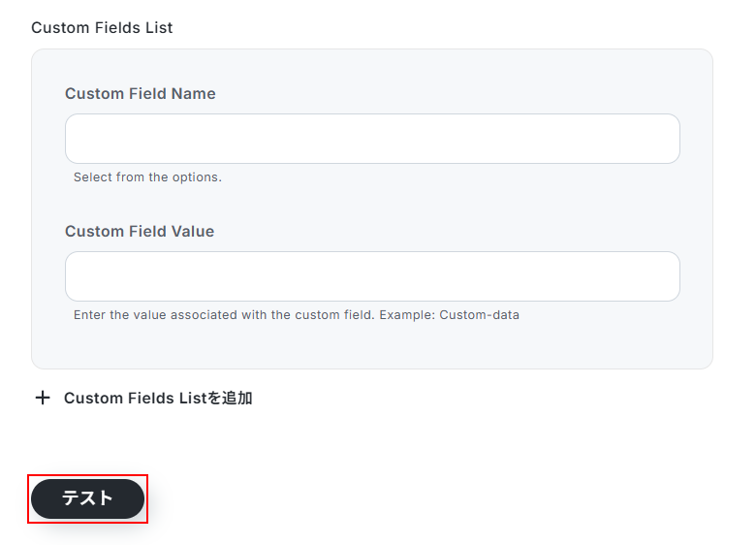
Task: Focus the Custom Field Value text box
Action: click(x=372, y=276)
